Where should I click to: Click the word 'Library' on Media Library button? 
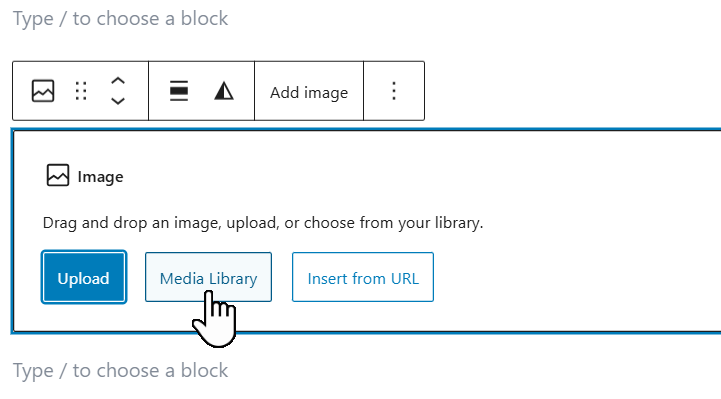coord(233,279)
